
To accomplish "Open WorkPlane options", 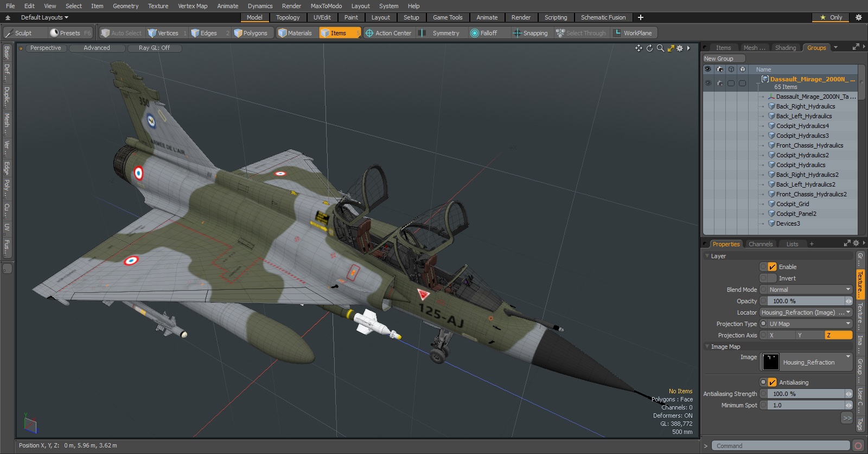I will tap(633, 33).
